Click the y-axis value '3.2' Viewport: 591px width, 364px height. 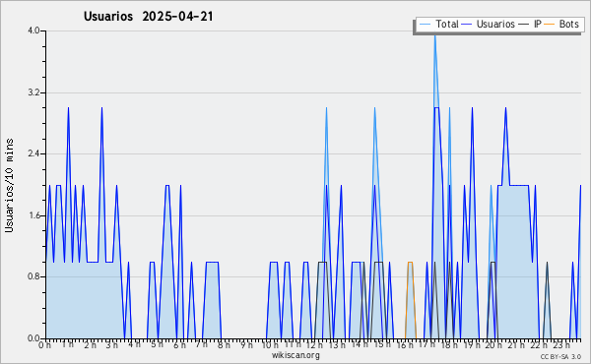pyautogui.click(x=33, y=92)
